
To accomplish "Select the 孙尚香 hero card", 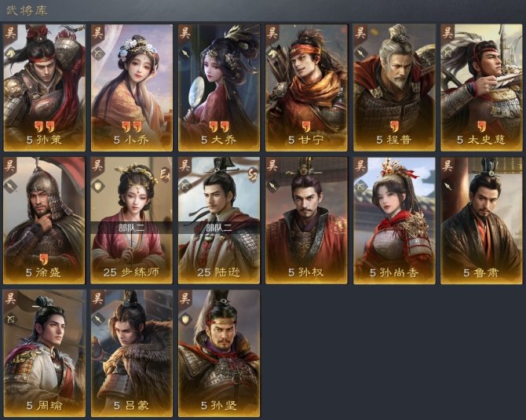I will pyautogui.click(x=394, y=221).
